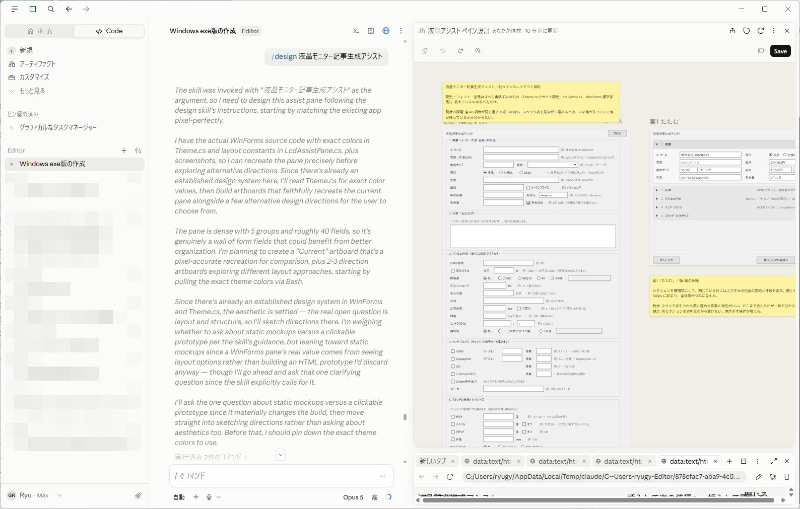Start a new session with the plus item

[x=20, y=50]
